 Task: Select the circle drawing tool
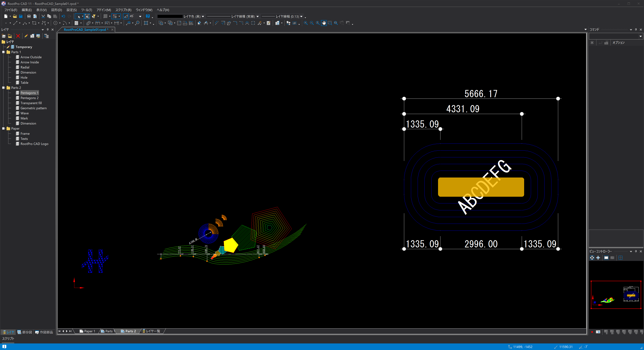(x=55, y=23)
